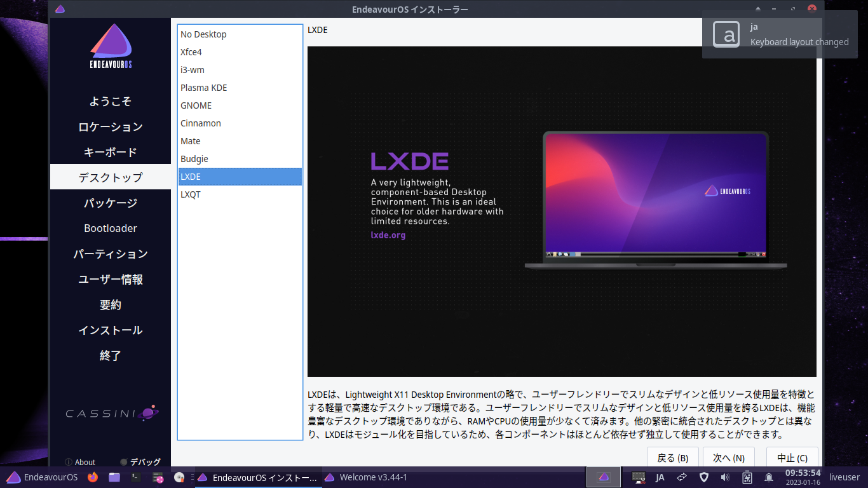
Task: Open the display settings tray icon
Action: click(x=639, y=477)
